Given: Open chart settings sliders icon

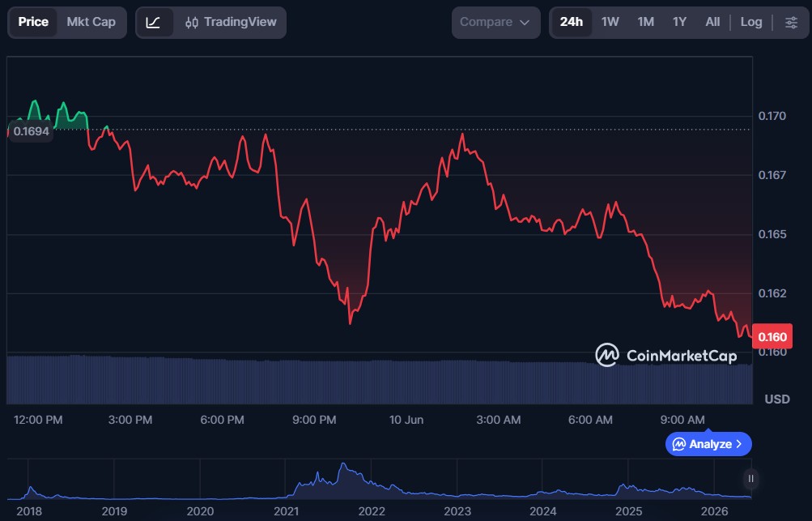Looking at the screenshot, I should tap(791, 23).
